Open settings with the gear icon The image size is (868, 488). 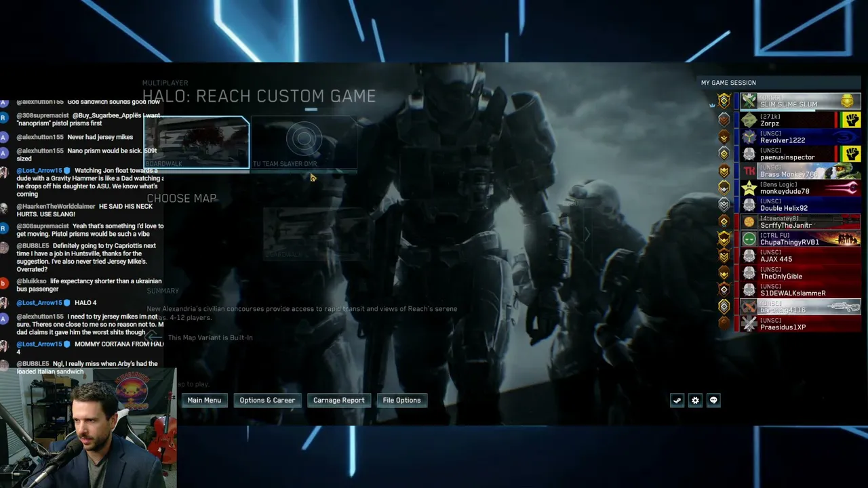[x=695, y=401]
